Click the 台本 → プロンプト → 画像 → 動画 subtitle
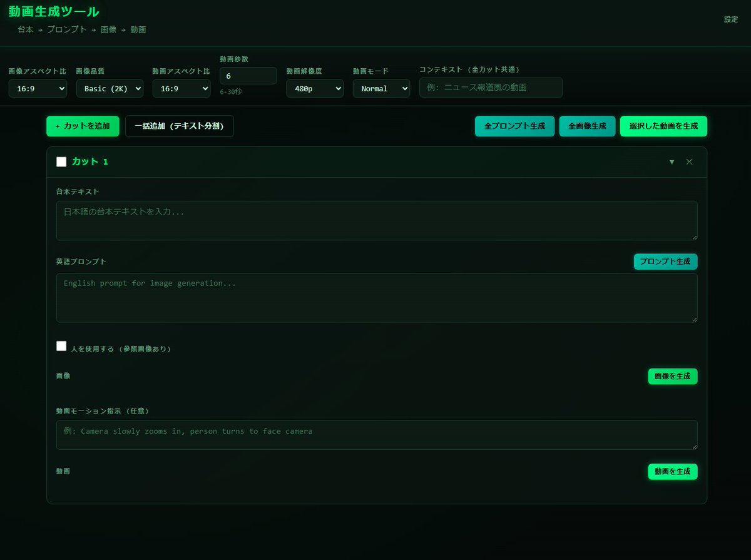751x560 pixels. [82, 29]
